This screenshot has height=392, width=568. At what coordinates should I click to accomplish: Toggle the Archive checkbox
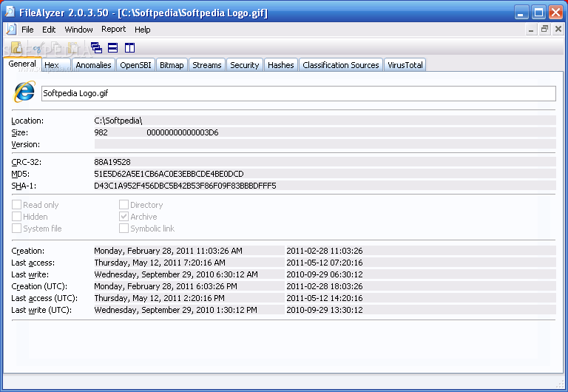(124, 217)
